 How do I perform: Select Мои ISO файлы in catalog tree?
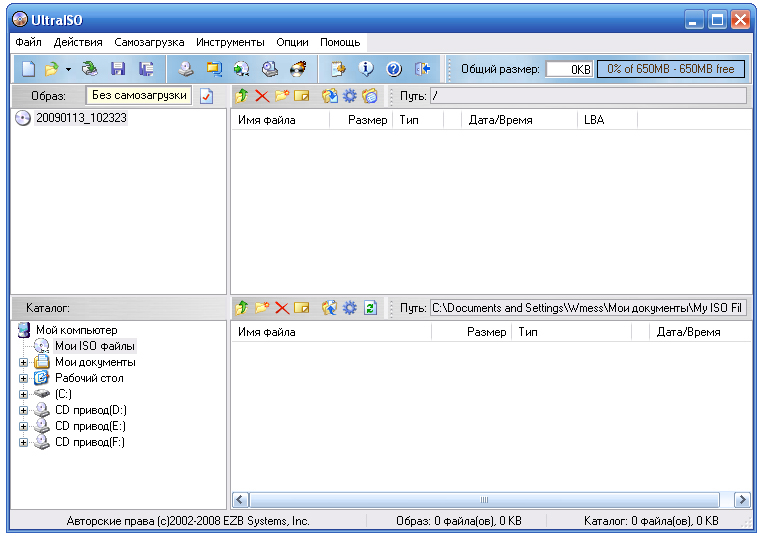click(x=94, y=346)
